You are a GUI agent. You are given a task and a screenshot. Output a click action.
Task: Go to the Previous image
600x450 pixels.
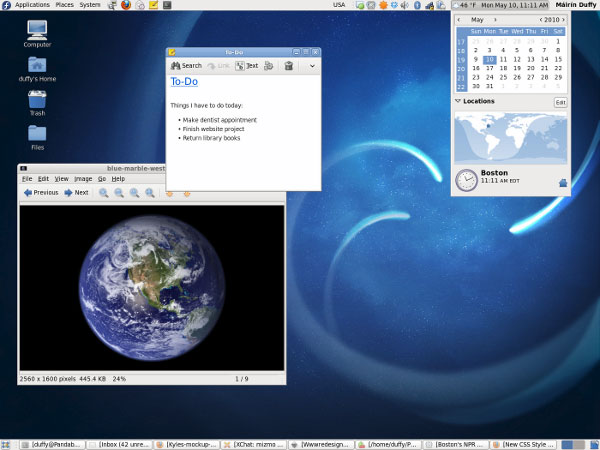40,193
